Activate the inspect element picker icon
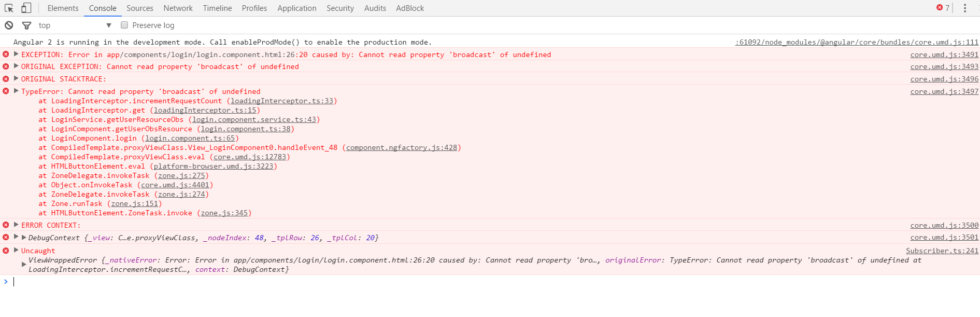Viewport: 980px width, 317px height. pyautogui.click(x=9, y=8)
